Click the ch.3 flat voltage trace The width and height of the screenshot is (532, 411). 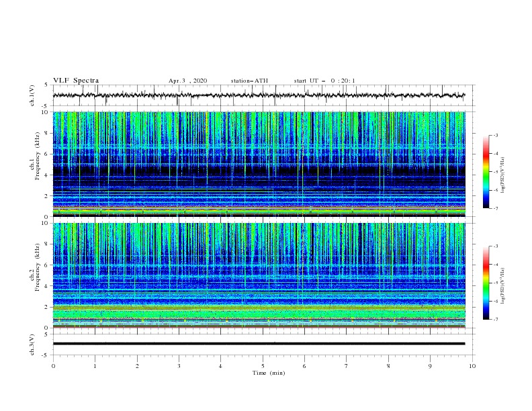click(x=259, y=344)
